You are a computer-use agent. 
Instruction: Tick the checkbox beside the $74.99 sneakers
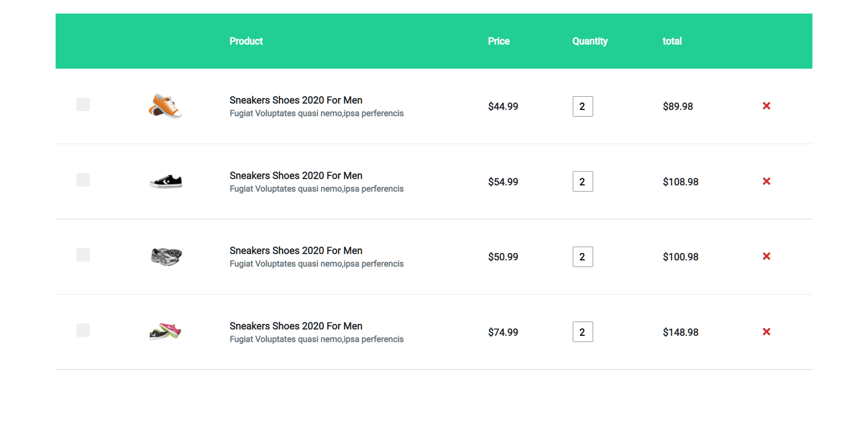[x=83, y=330]
